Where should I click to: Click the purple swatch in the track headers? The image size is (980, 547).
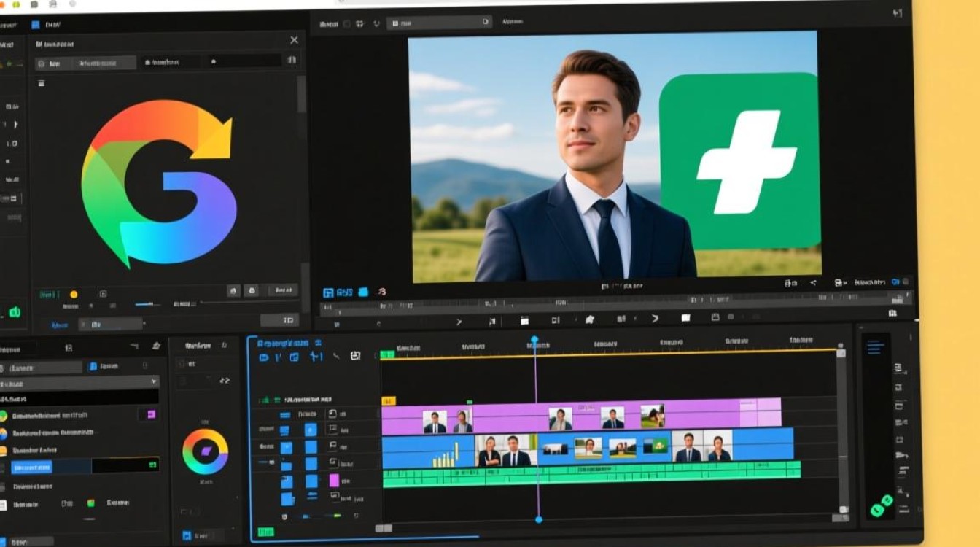pos(334,481)
